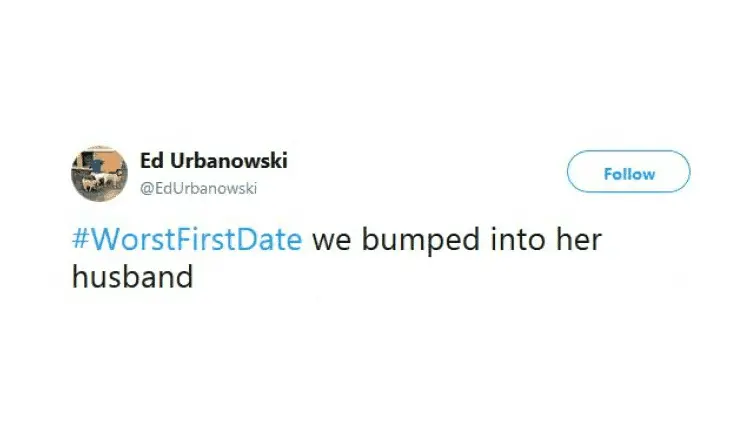Select the tweet author's handle text
Viewport: 750px width, 425px height.
[x=200, y=187]
